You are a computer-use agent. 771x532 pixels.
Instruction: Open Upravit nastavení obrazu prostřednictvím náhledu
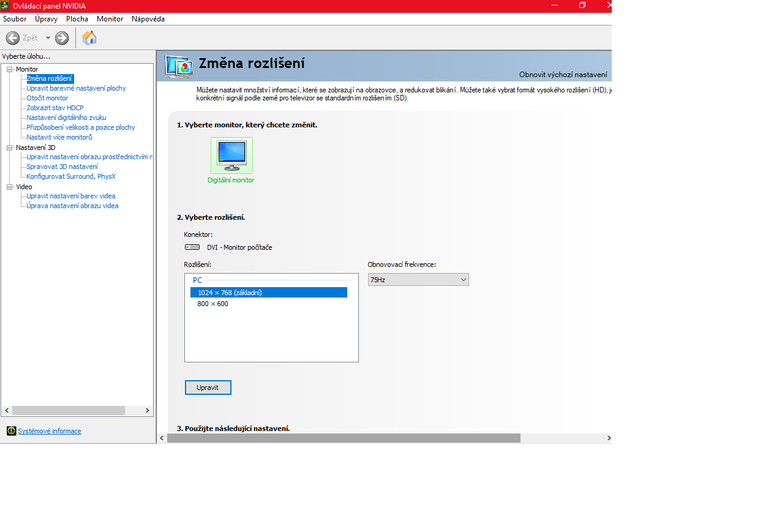(x=89, y=157)
